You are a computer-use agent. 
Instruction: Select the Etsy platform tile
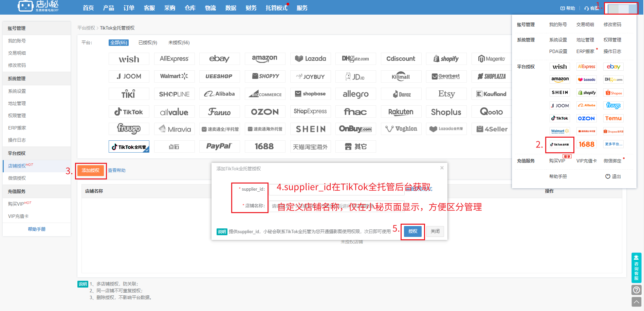pos(446,94)
